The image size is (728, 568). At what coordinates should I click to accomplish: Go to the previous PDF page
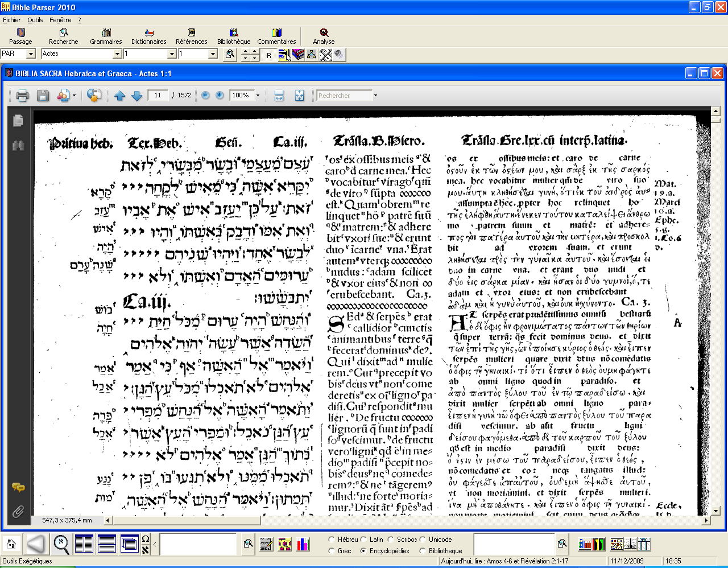[x=119, y=96]
